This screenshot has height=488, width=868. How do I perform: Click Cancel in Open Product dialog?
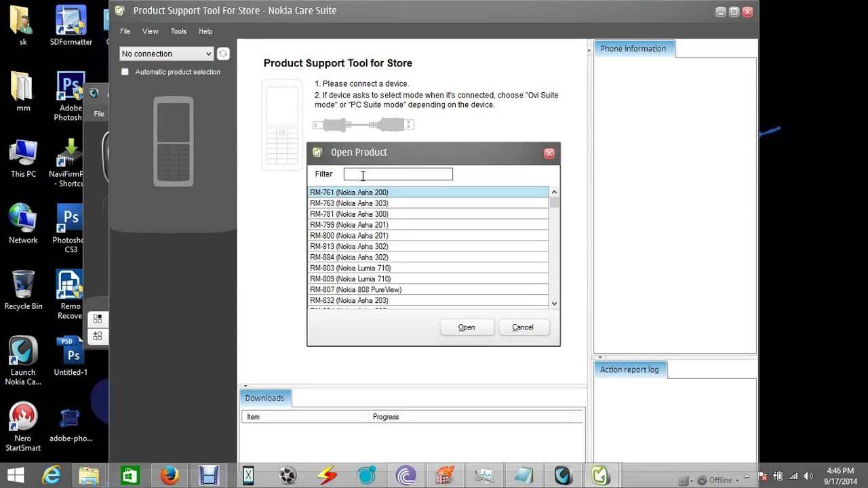click(523, 327)
